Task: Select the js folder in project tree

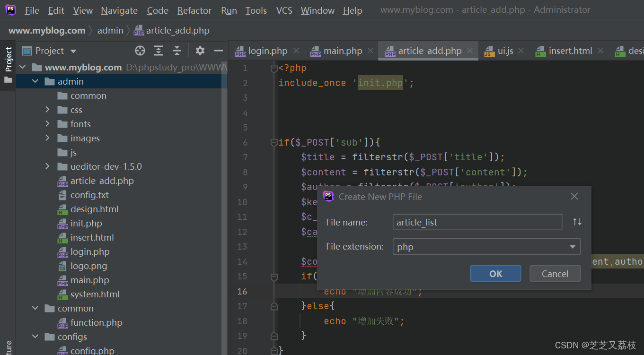Action: [x=73, y=152]
